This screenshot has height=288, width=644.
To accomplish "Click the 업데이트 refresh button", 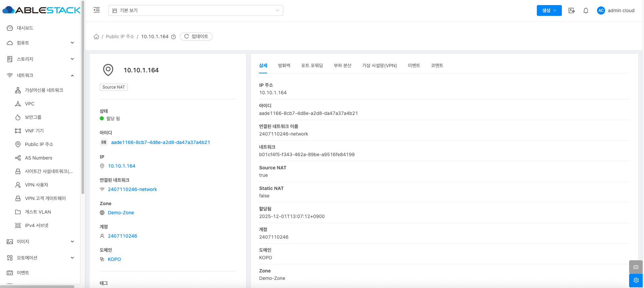I will (x=196, y=37).
